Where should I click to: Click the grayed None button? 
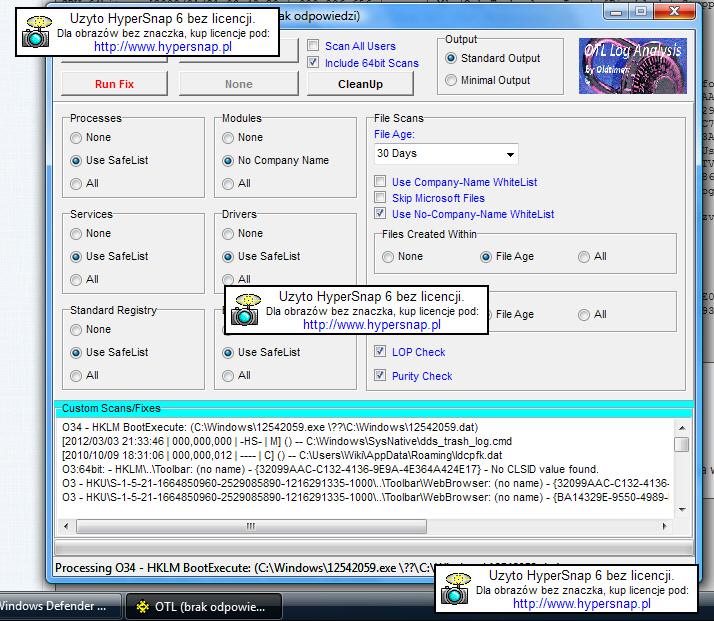[239, 84]
